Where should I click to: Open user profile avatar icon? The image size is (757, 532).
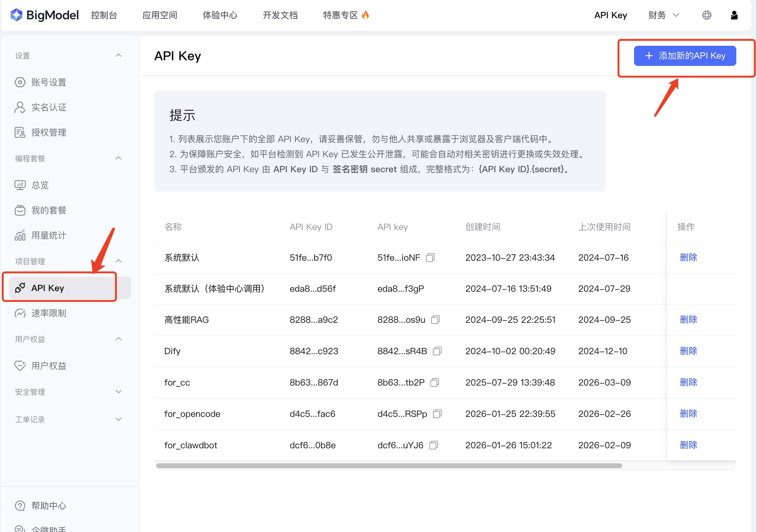[x=734, y=15]
